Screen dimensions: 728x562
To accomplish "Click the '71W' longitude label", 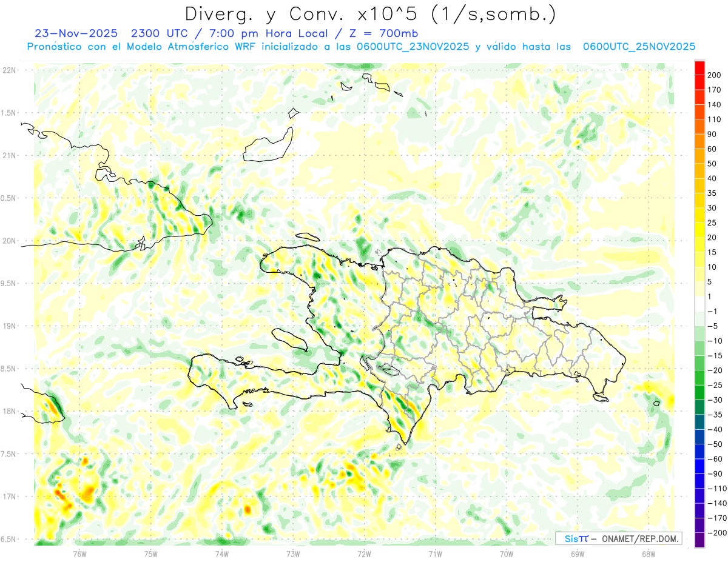I will click(x=435, y=554).
